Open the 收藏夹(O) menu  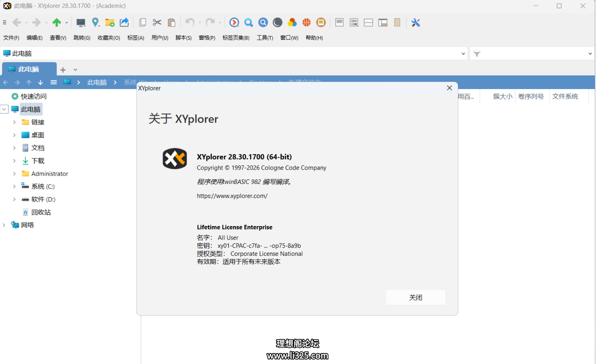tap(109, 38)
